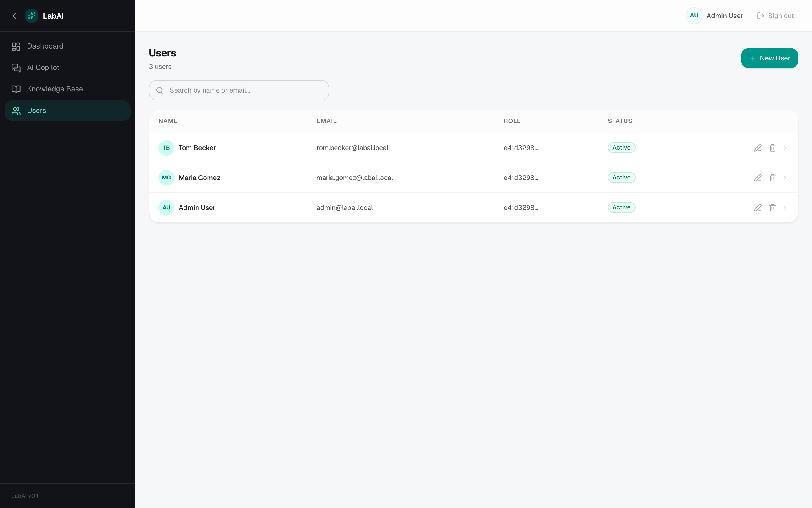
Task: Focus the search by name or email field
Action: (x=239, y=90)
